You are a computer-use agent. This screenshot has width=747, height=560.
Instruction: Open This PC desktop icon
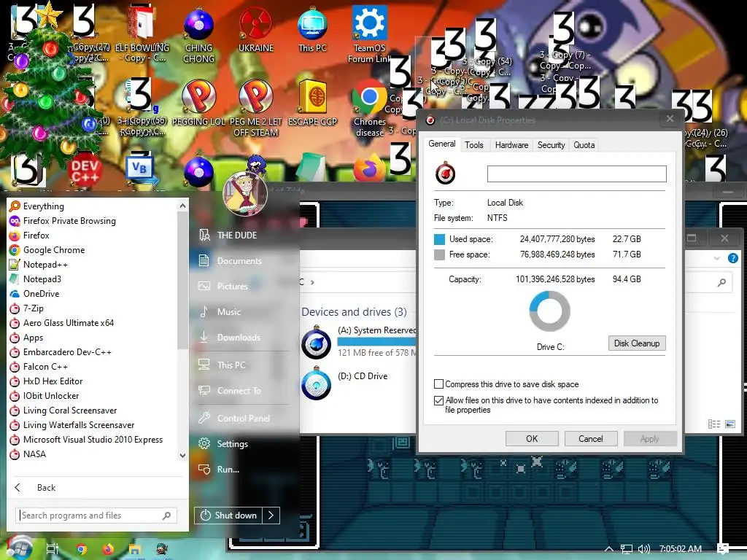312,29
